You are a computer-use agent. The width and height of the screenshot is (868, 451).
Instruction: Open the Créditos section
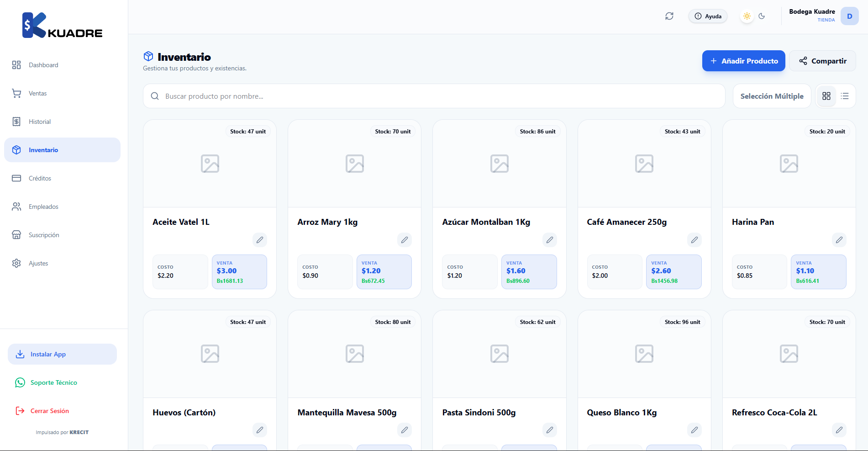(62, 178)
